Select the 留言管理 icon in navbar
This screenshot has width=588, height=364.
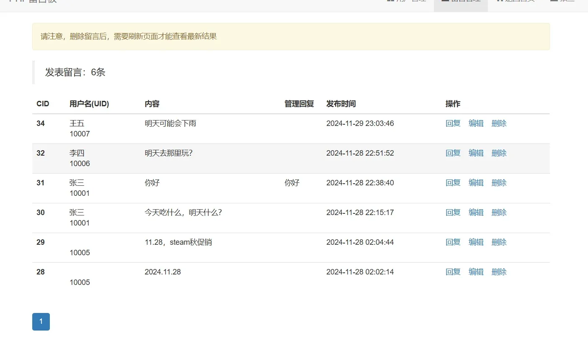[444, 2]
